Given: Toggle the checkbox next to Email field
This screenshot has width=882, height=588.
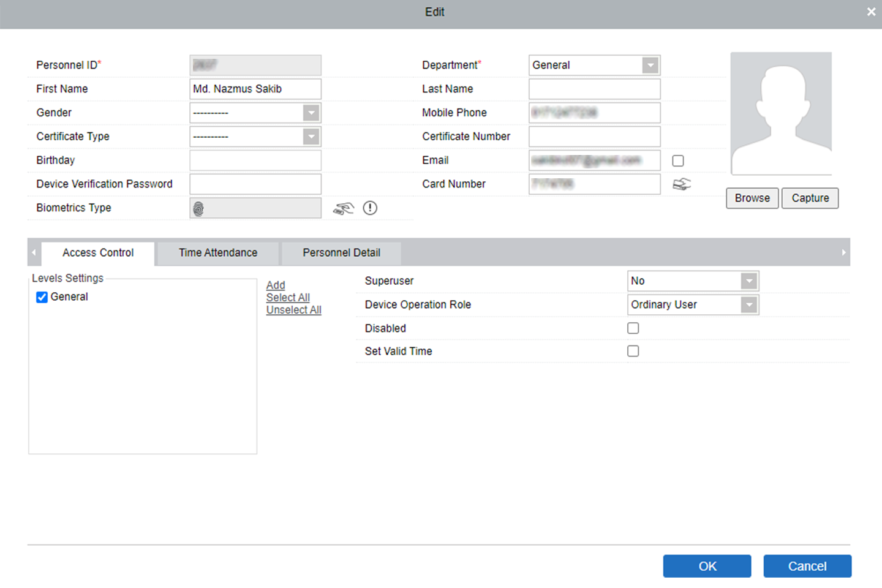Looking at the screenshot, I should point(678,160).
